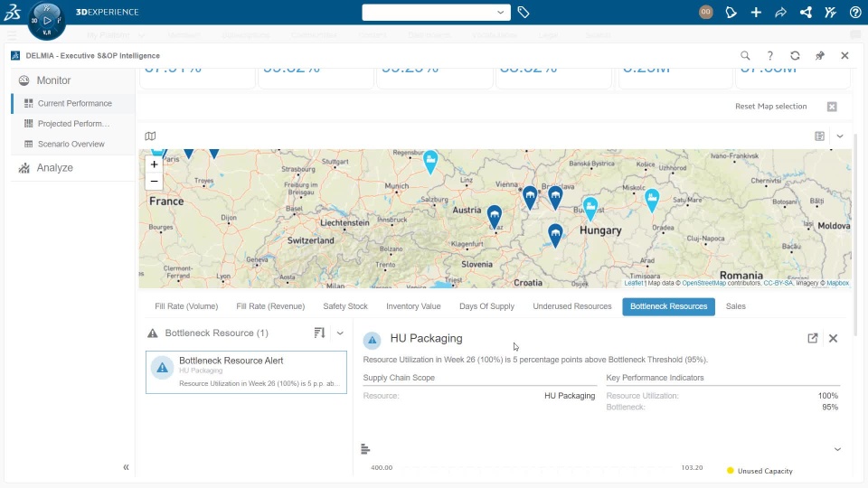Click Reset Map selection
Screen dimensions: 868x488
tap(770, 107)
